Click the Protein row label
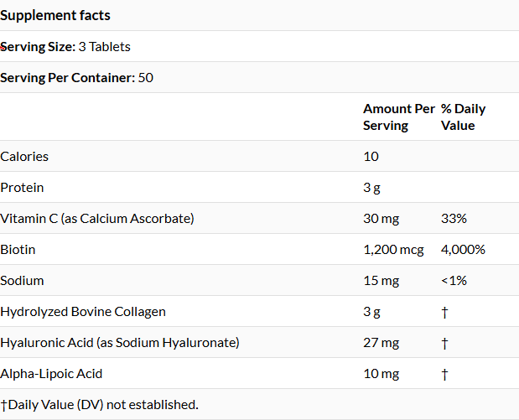The width and height of the screenshot is (519, 420). tap(22, 188)
